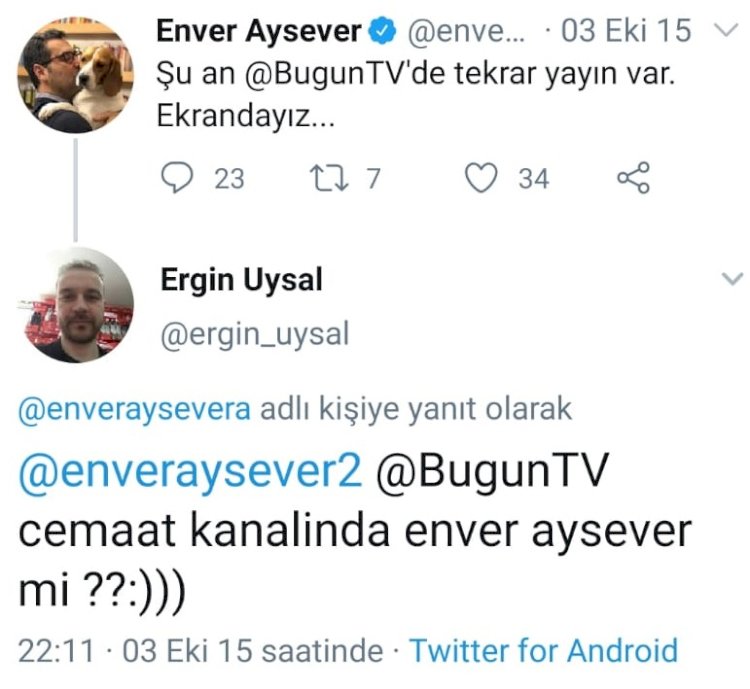750x689 pixels.
Task: Like the tweet with heart icon
Action: tap(482, 178)
